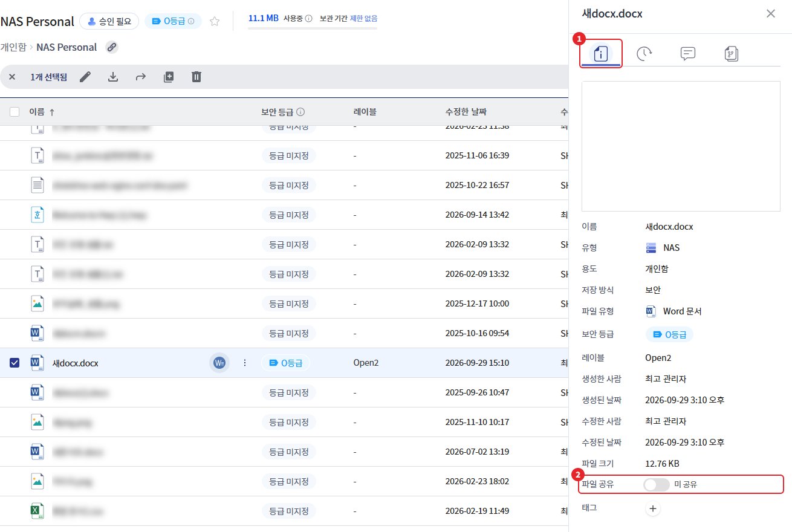Click the image file icon in 2025-12-17 row
This screenshot has height=532, width=792.
[x=37, y=303]
